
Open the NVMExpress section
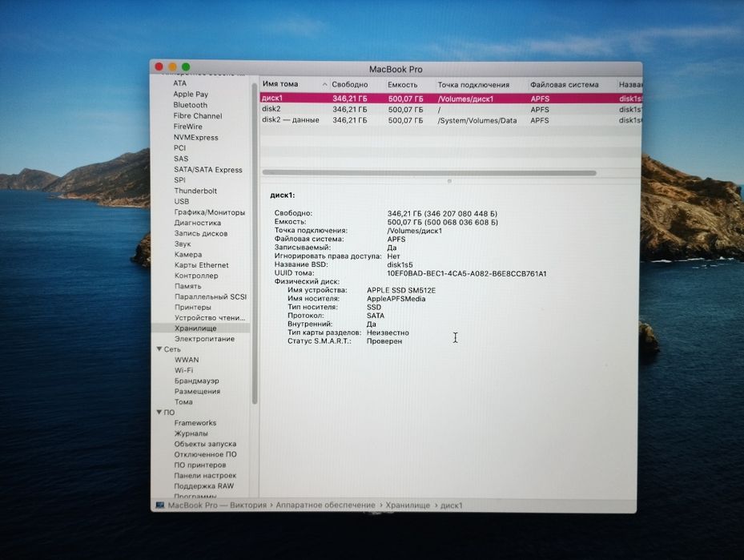click(x=195, y=138)
